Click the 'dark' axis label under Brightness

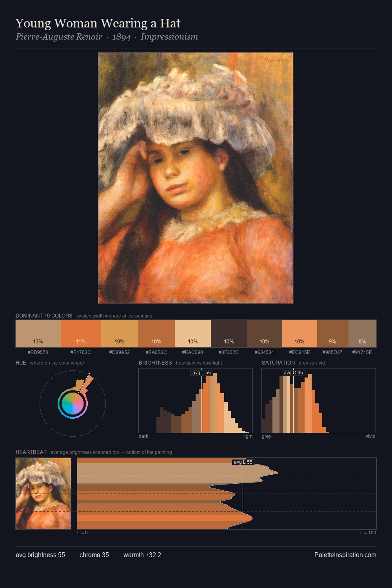[x=143, y=436]
